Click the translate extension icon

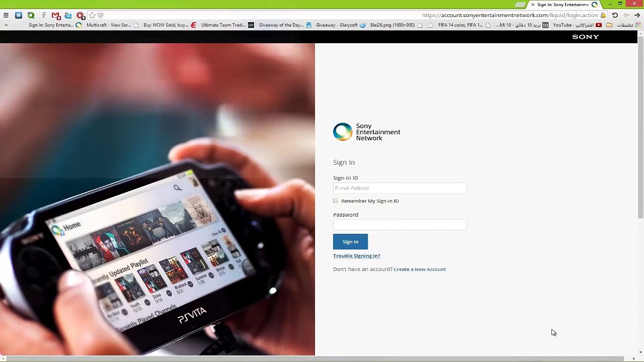pos(68,15)
